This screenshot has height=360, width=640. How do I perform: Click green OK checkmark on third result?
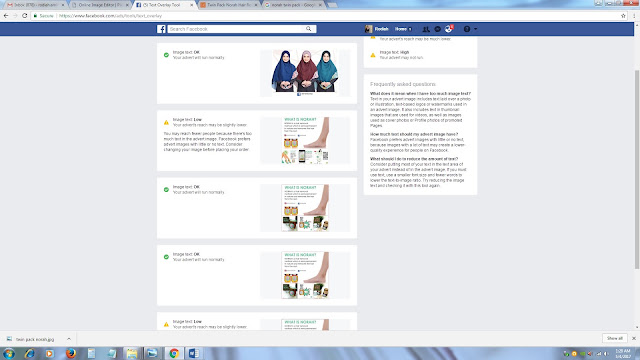(x=166, y=189)
